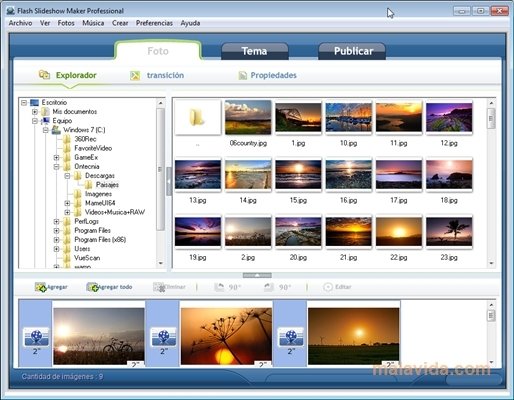Open the Propiedades panel icon
Image resolution: width=514 pixels, height=400 pixels.
[243, 75]
